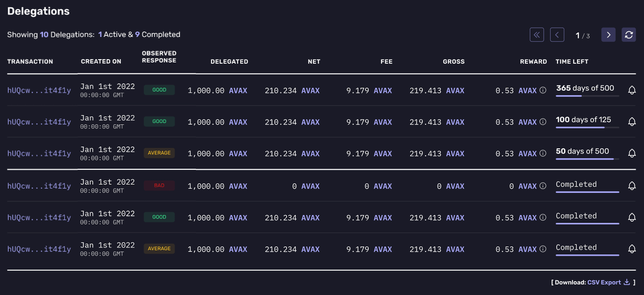Click the Time Left column header
This screenshot has width=644, height=295.
coord(572,62)
